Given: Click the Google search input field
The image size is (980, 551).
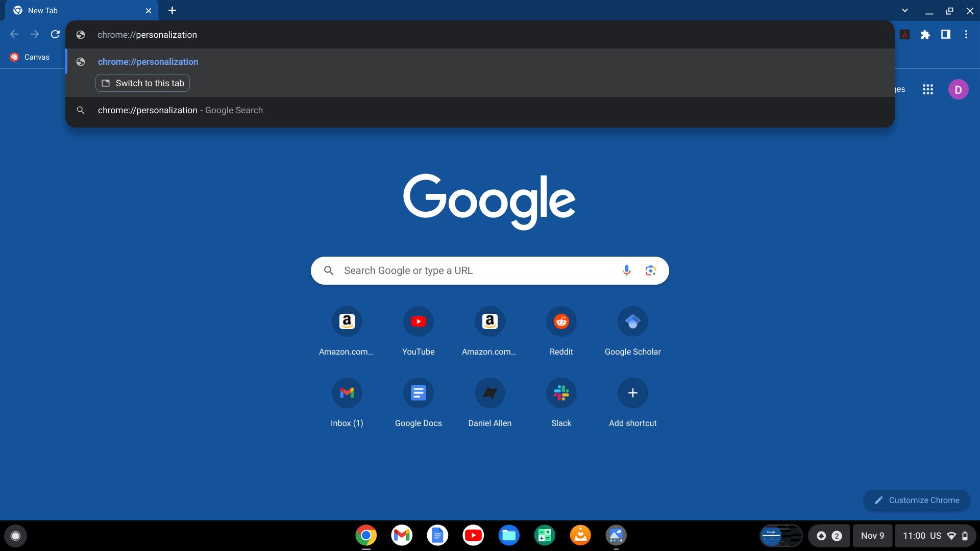Looking at the screenshot, I should (x=459, y=270).
